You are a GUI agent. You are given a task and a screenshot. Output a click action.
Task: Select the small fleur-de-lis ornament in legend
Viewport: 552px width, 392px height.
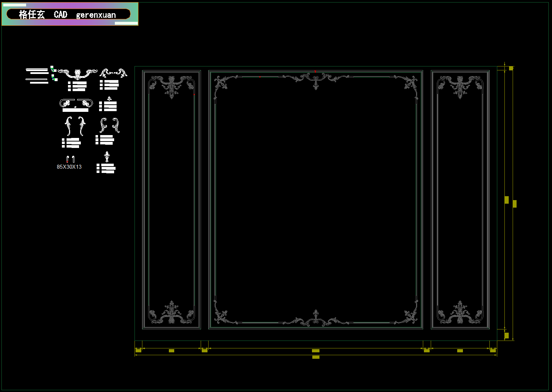coord(109,98)
